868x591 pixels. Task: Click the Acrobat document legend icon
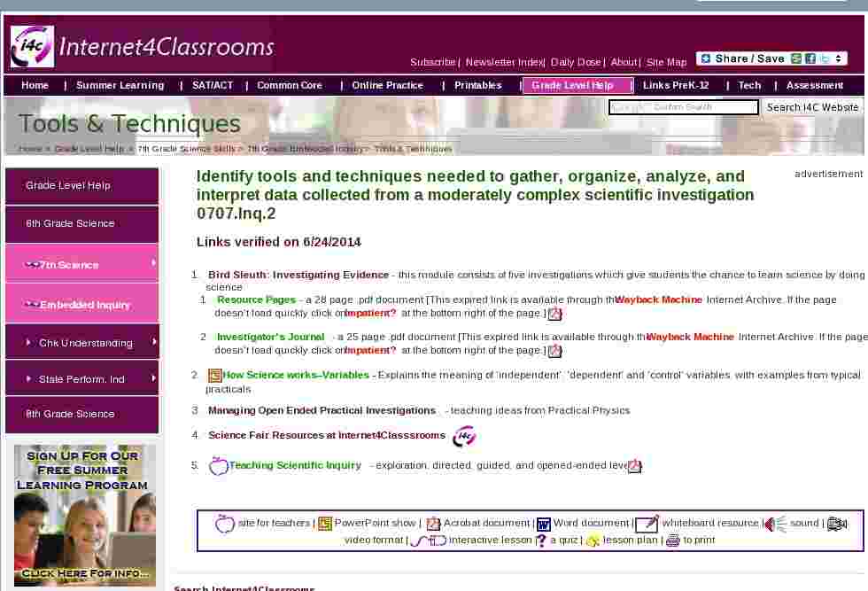[x=433, y=524]
